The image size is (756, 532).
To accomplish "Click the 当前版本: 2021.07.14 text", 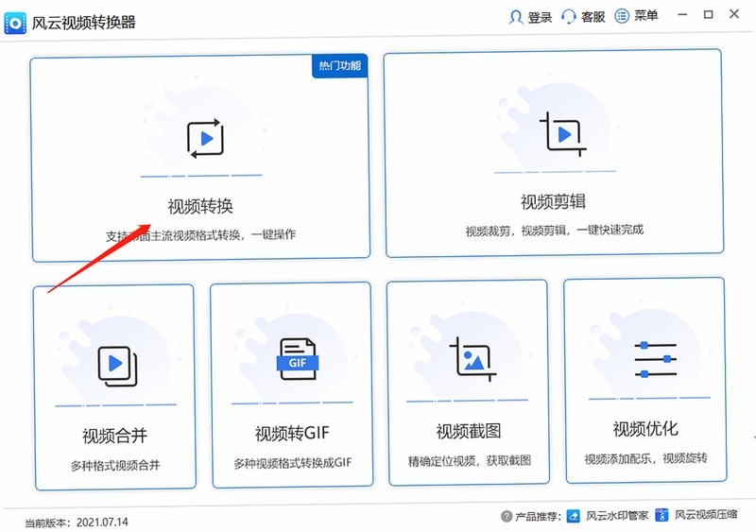I will click(77, 523).
